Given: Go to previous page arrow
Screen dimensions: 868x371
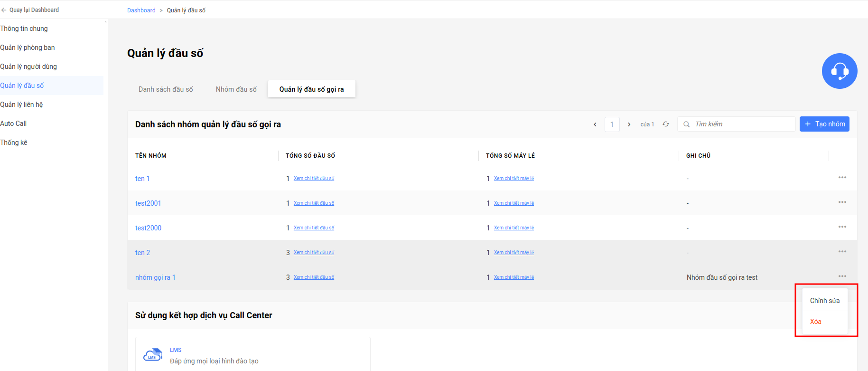Looking at the screenshot, I should point(595,124).
